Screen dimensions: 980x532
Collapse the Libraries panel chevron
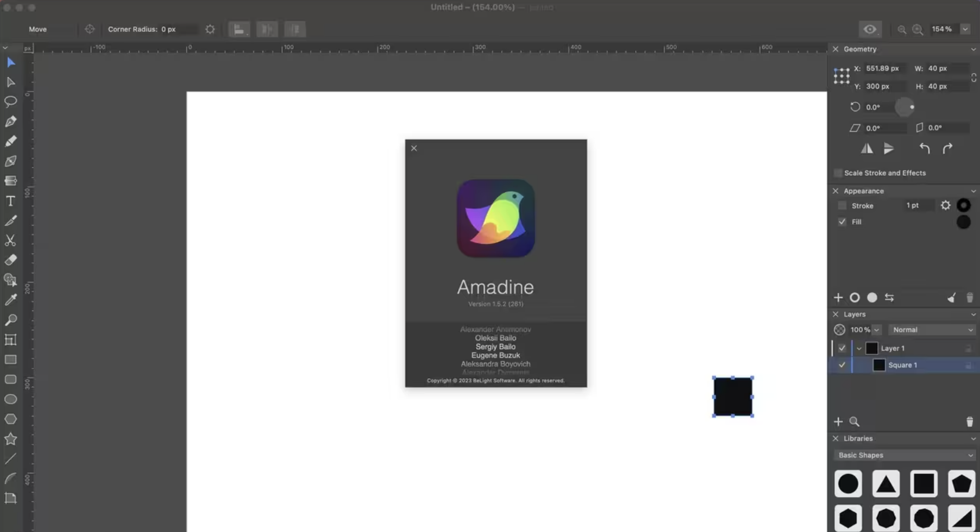(973, 439)
